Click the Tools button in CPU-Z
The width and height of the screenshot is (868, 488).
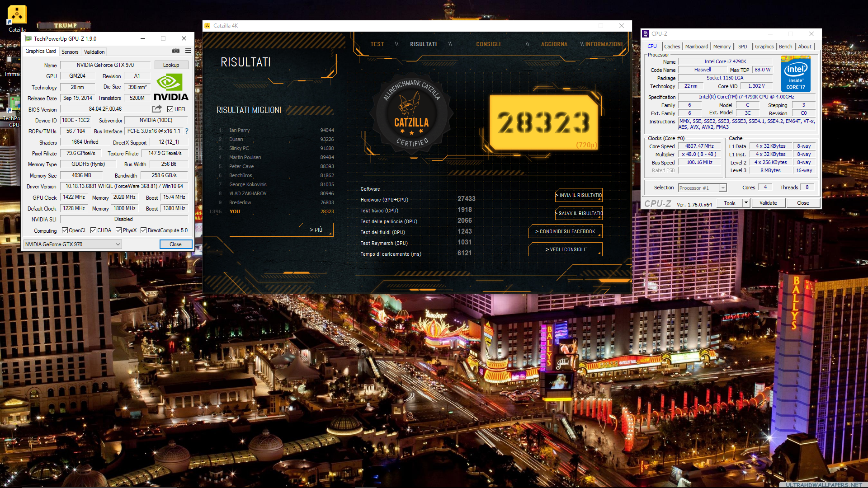point(730,203)
